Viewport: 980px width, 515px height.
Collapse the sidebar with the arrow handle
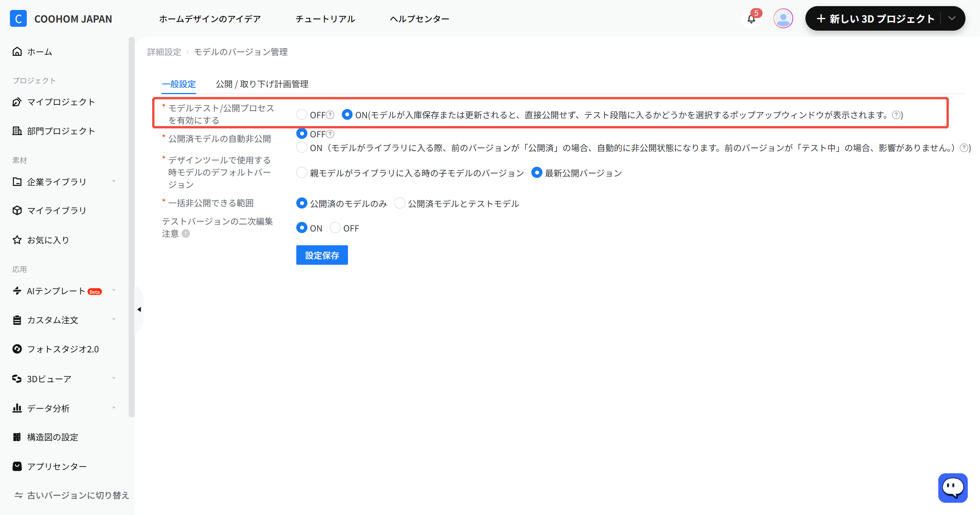(139, 309)
